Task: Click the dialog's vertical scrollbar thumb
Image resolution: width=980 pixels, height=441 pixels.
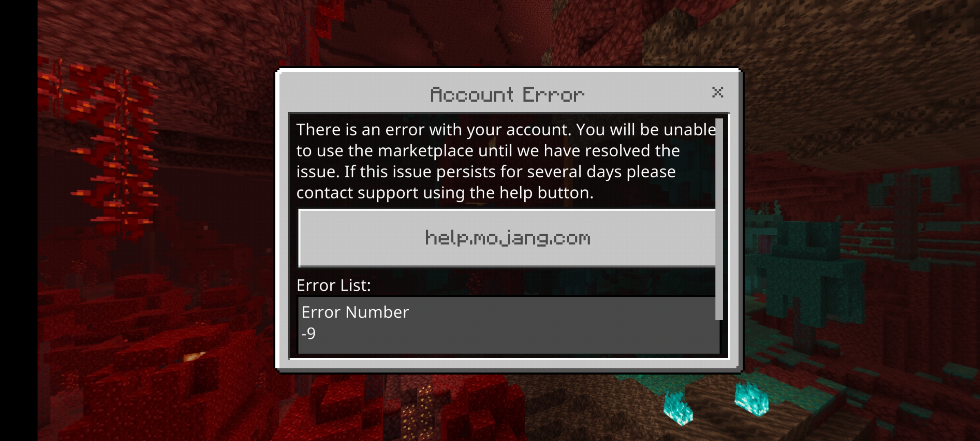Action: [x=719, y=219]
